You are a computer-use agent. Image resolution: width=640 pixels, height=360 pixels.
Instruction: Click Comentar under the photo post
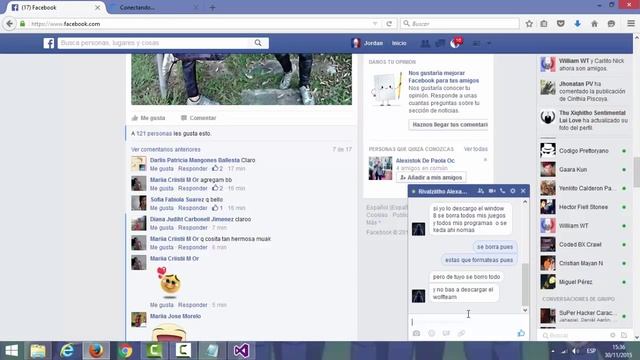[x=198, y=118]
